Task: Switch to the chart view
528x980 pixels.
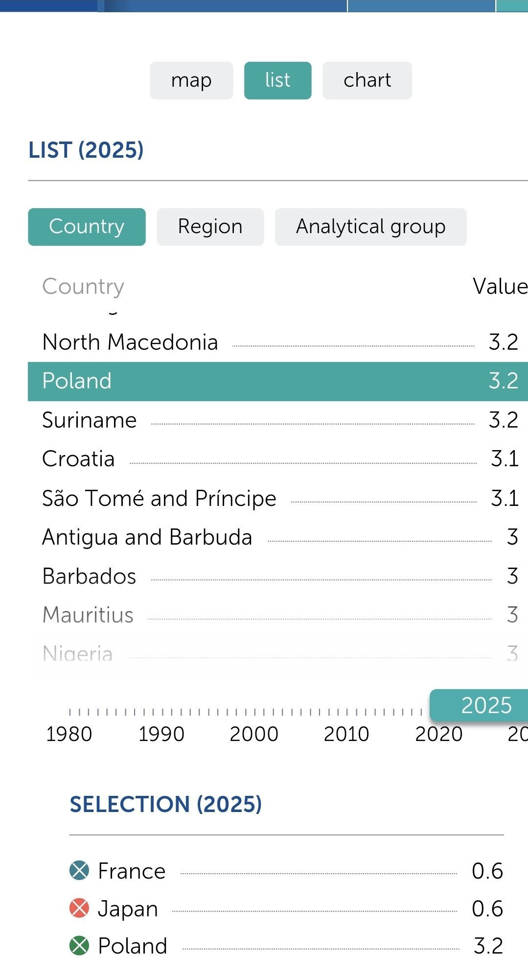Action: click(x=367, y=80)
